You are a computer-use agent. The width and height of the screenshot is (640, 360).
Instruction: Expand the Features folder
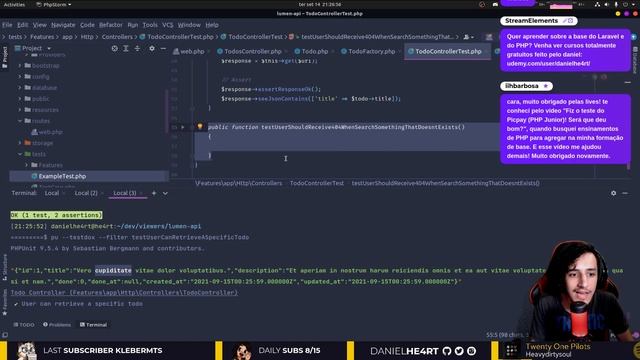click(x=27, y=165)
